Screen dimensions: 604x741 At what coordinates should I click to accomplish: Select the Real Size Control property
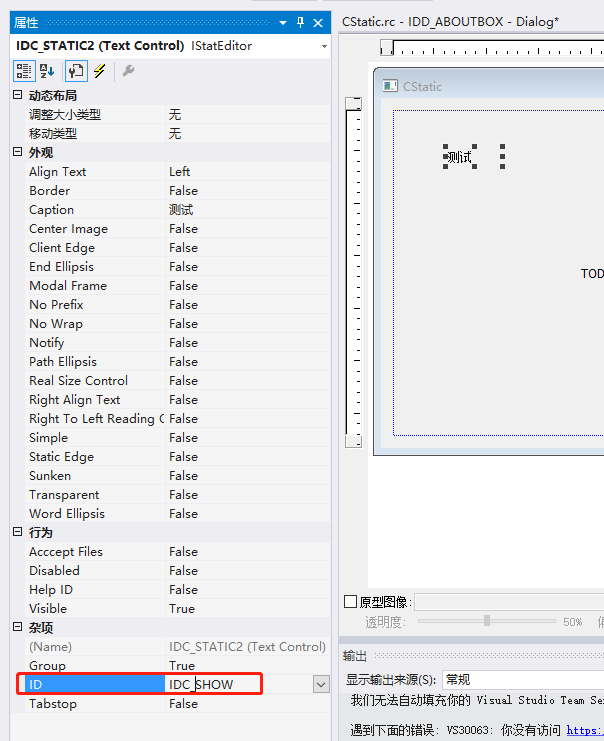178,380
